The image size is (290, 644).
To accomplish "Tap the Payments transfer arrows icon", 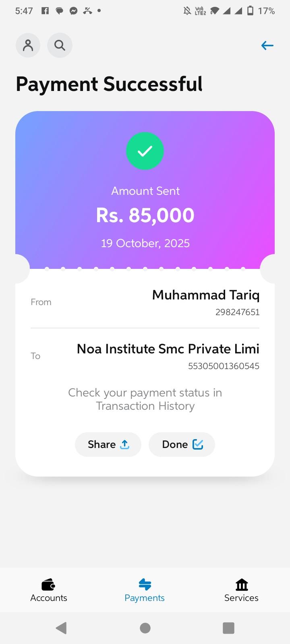I will pyautogui.click(x=145, y=584).
